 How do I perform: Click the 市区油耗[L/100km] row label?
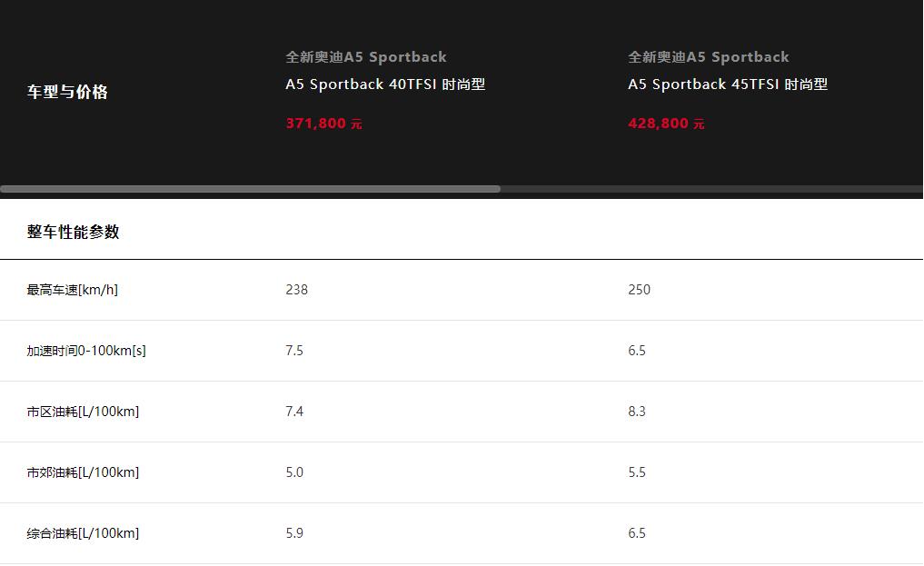tap(83, 412)
